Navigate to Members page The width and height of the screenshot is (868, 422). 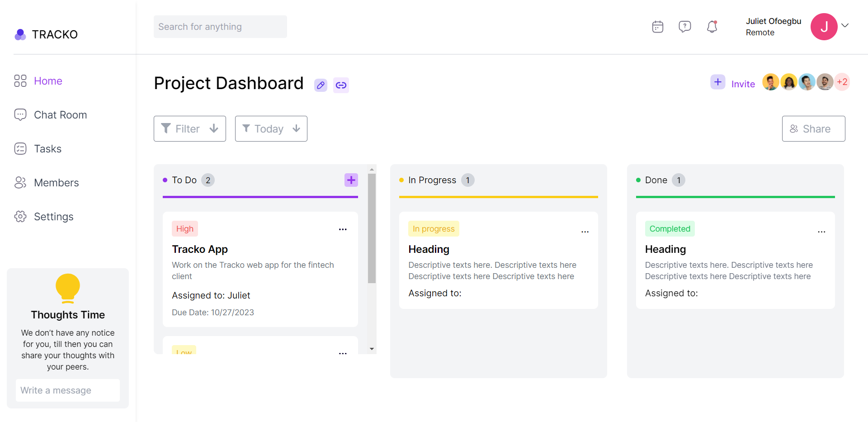pyautogui.click(x=56, y=183)
